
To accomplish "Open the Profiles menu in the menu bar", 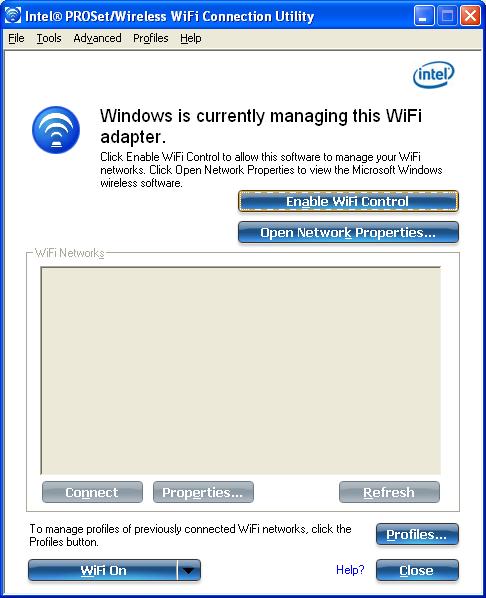I will [x=151, y=39].
